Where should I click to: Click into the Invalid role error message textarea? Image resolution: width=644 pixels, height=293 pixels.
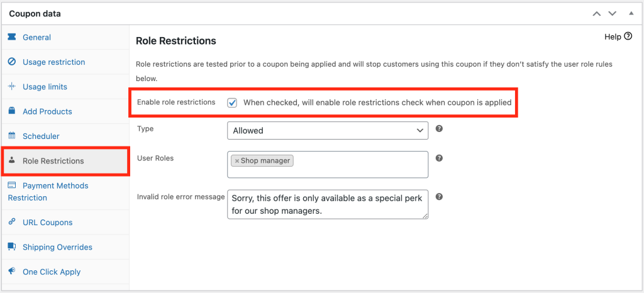[x=327, y=204]
